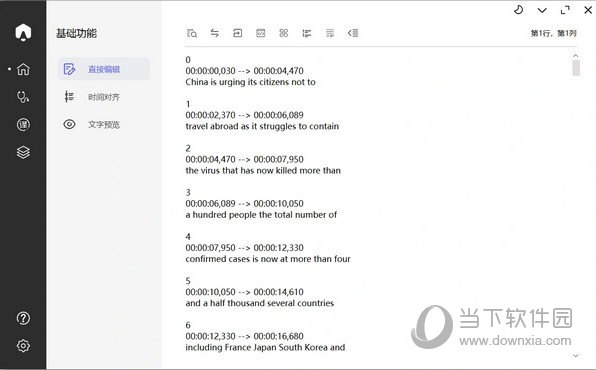Maximize the window with the expand icon
This screenshot has height=370, width=596.
tap(565, 10)
